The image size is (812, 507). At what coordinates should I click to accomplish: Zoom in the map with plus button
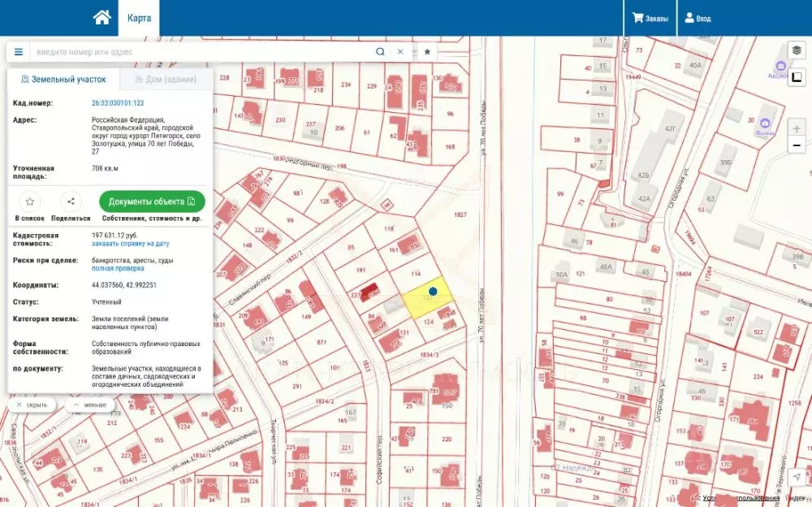click(x=797, y=128)
